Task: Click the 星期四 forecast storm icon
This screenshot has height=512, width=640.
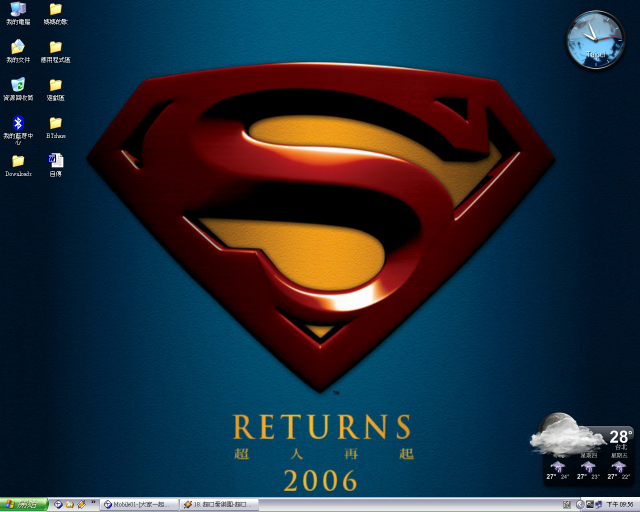Action: coord(588,466)
